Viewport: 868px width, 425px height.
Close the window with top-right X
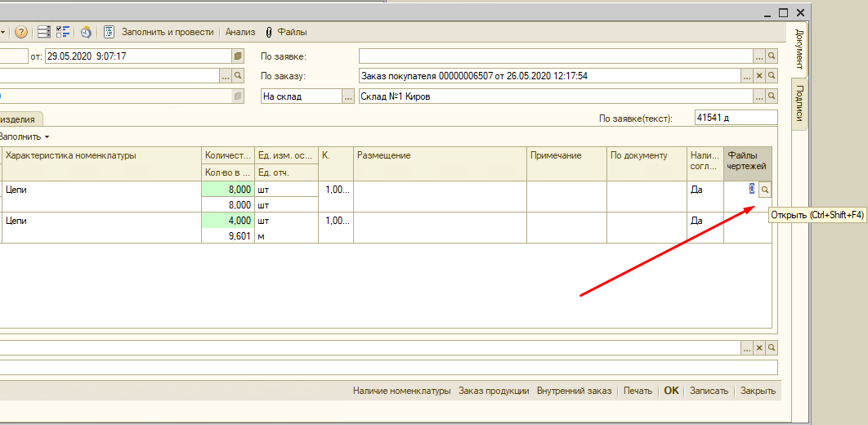coord(800,12)
